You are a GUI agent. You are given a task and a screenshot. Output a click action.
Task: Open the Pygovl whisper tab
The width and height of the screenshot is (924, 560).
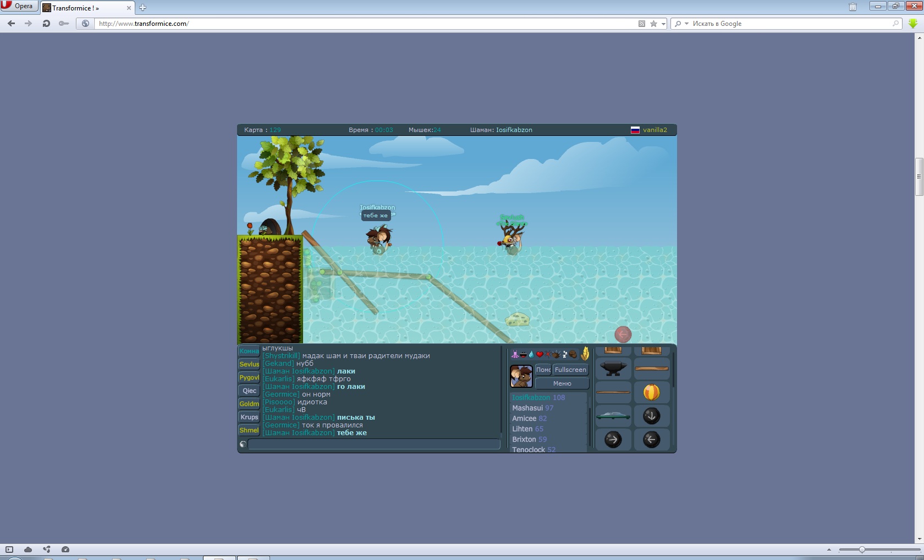pos(249,377)
